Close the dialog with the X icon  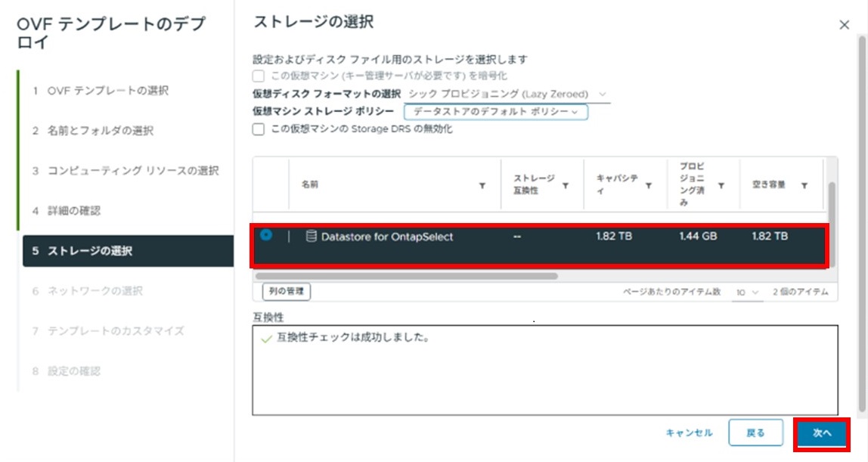pos(845,25)
